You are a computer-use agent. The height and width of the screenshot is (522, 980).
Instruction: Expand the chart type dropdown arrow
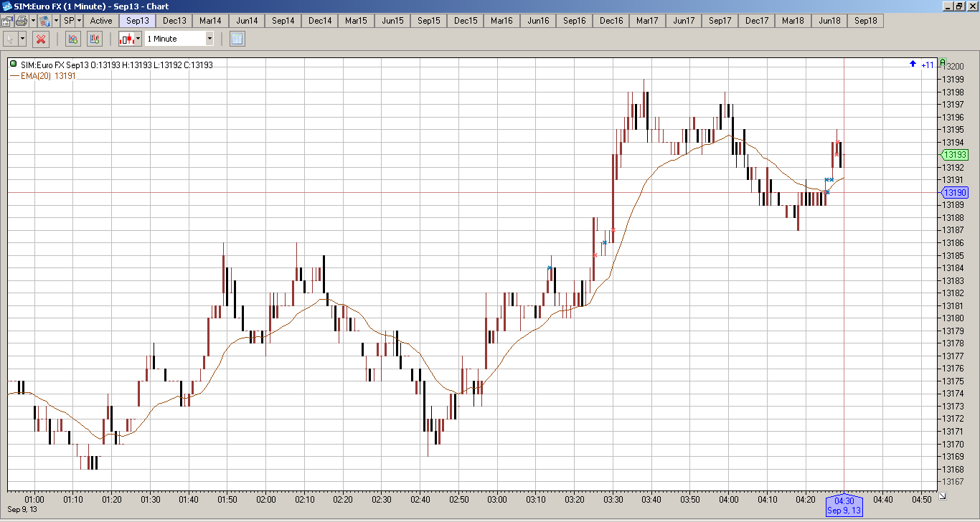coord(138,39)
